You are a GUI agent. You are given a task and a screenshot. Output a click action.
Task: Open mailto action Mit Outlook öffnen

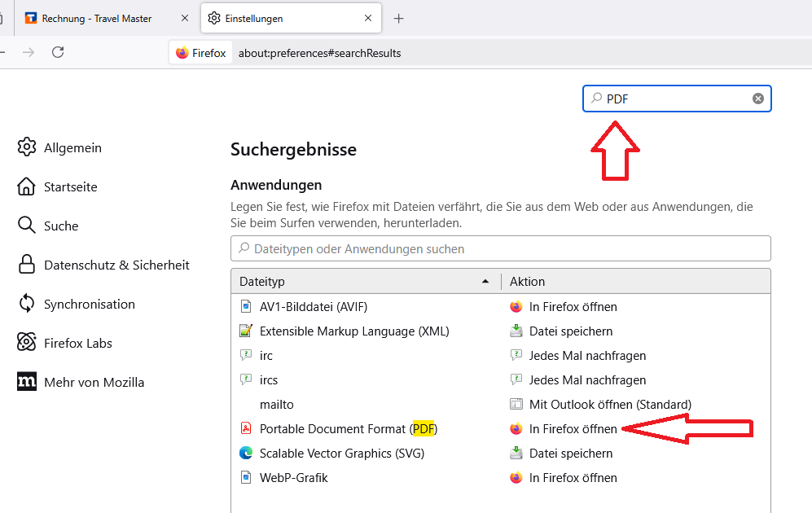[x=636, y=404]
